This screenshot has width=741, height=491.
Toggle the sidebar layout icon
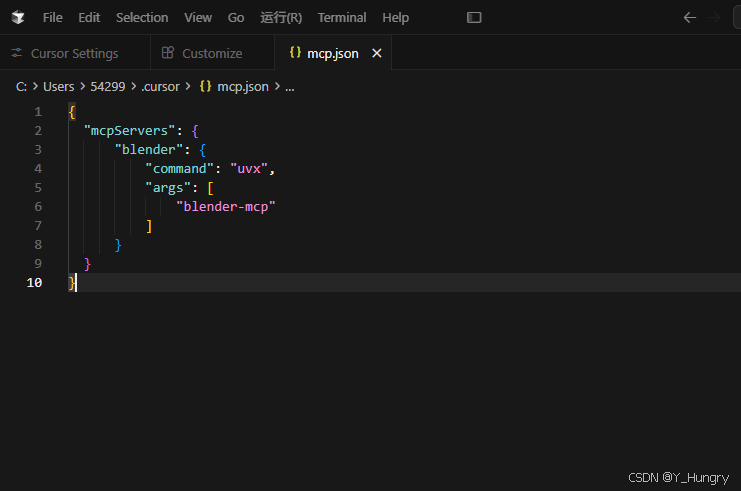pyautogui.click(x=474, y=17)
